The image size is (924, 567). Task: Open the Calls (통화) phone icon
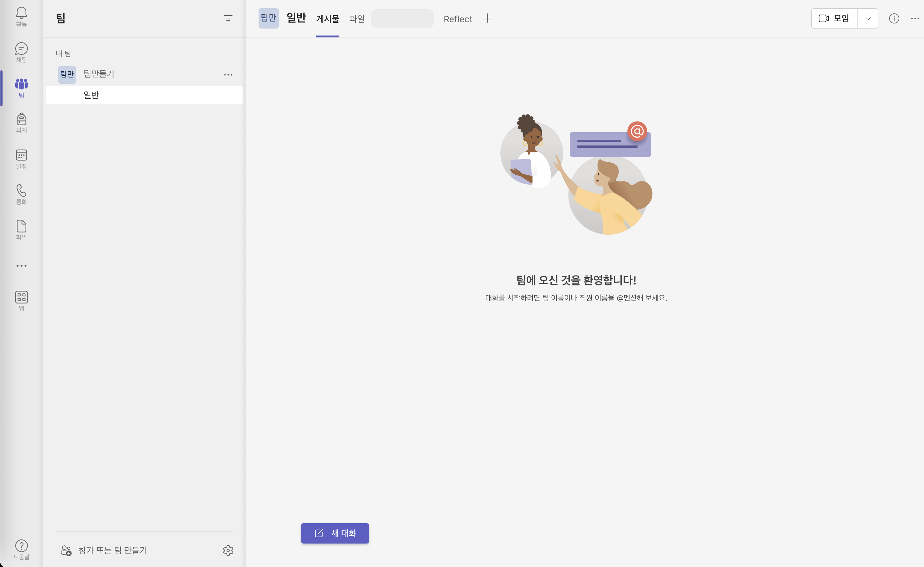tap(21, 194)
